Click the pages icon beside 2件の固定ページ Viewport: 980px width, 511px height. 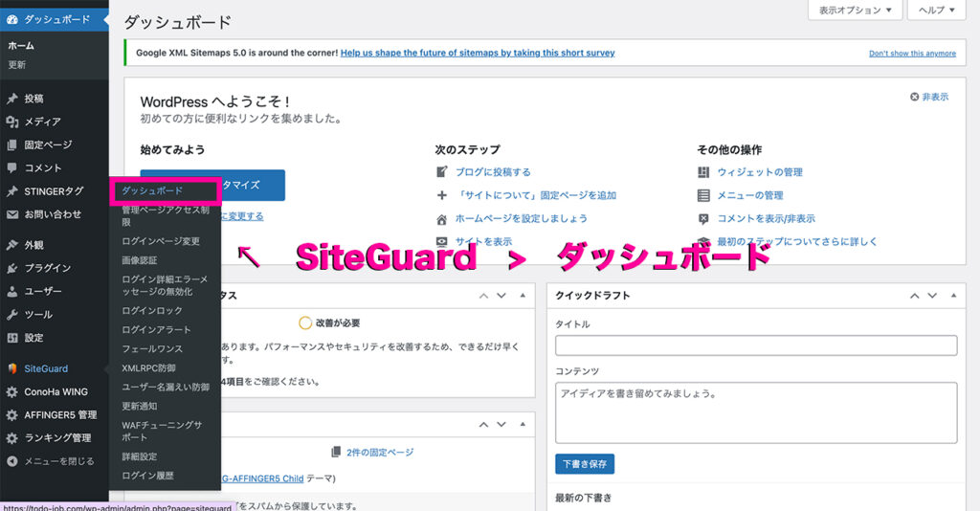pyautogui.click(x=336, y=452)
